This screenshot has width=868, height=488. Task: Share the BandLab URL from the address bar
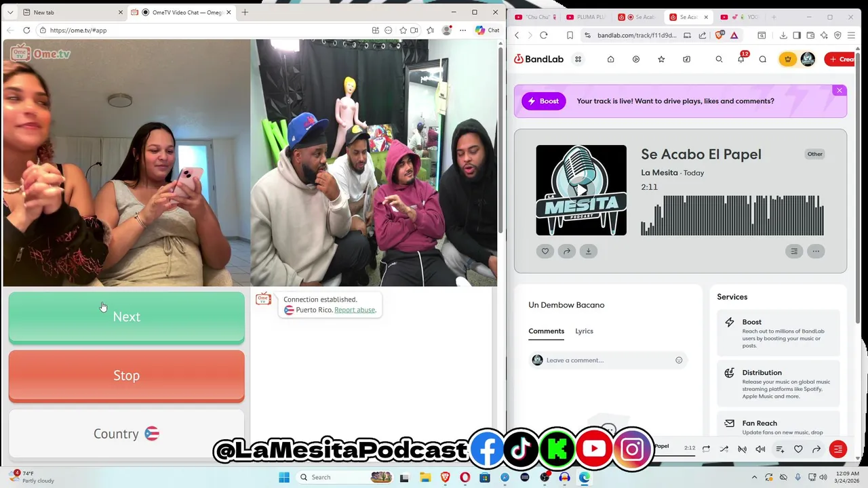coord(703,35)
